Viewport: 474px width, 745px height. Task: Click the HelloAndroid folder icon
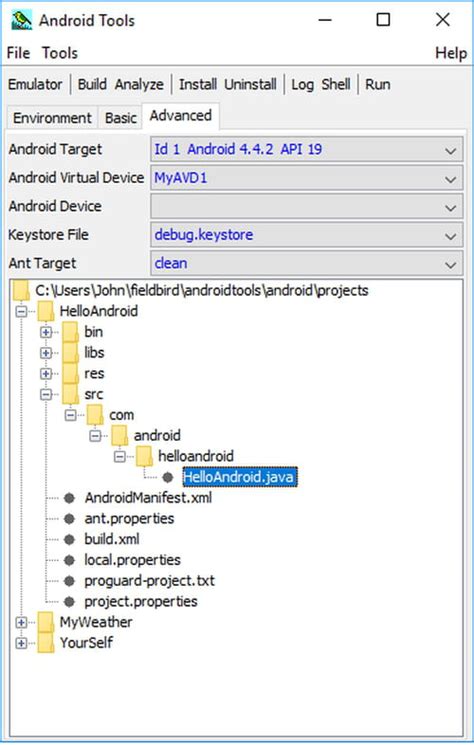46,311
